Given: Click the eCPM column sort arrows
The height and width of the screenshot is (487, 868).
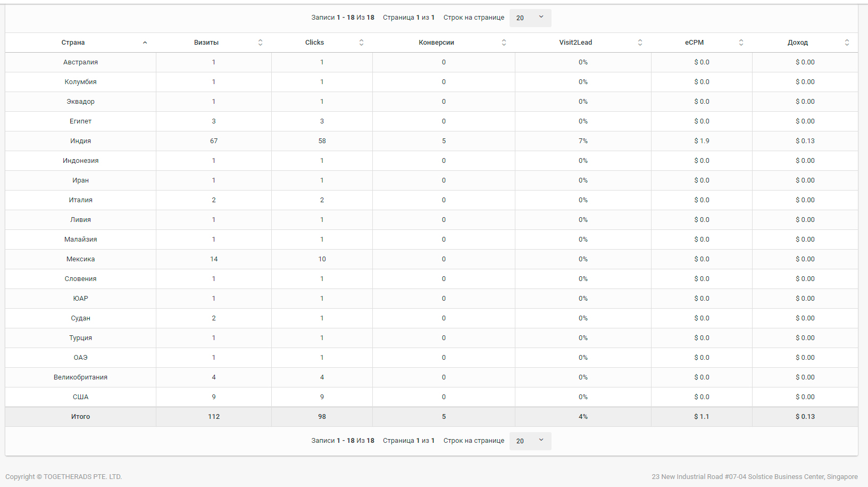Looking at the screenshot, I should tap(741, 43).
